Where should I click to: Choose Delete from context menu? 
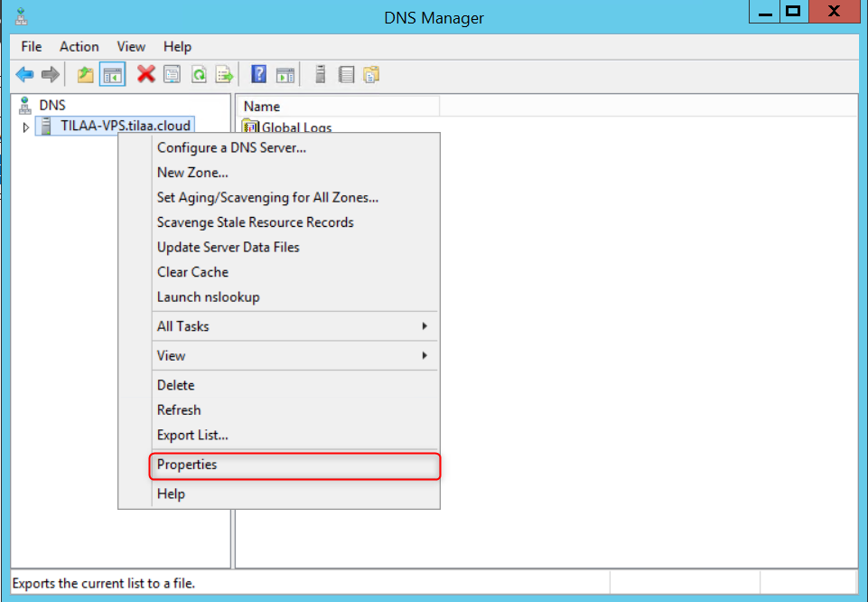[295, 385]
